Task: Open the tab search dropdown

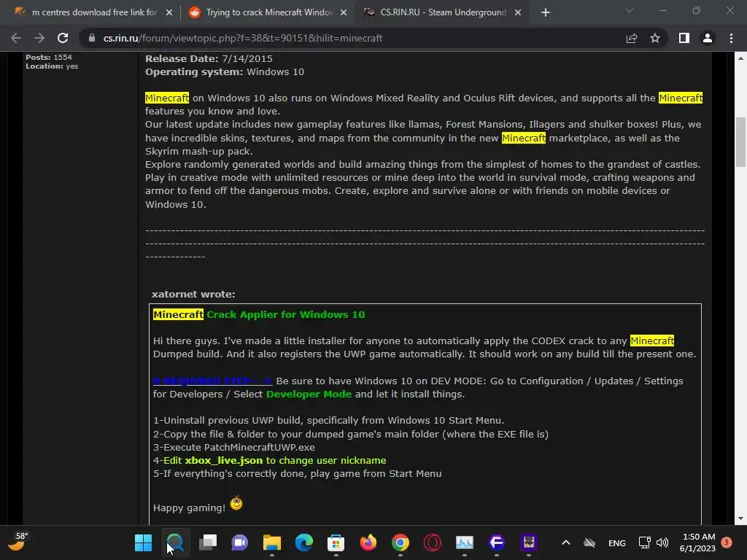Action: [x=630, y=10]
